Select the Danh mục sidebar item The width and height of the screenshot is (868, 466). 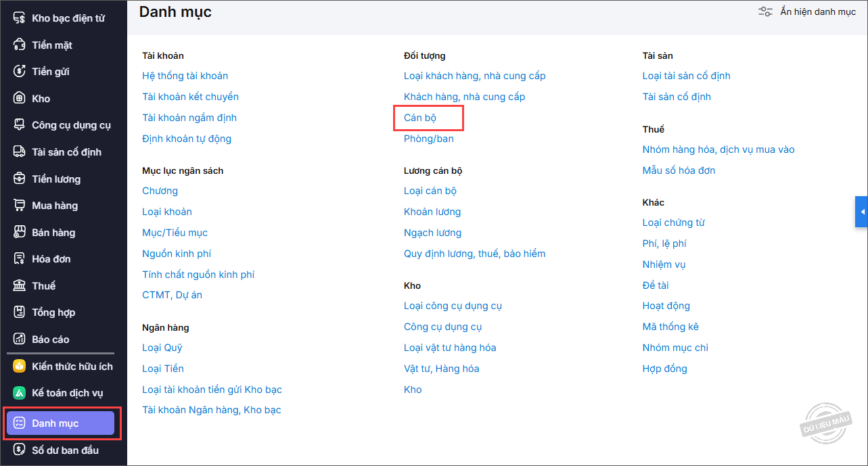(61, 423)
